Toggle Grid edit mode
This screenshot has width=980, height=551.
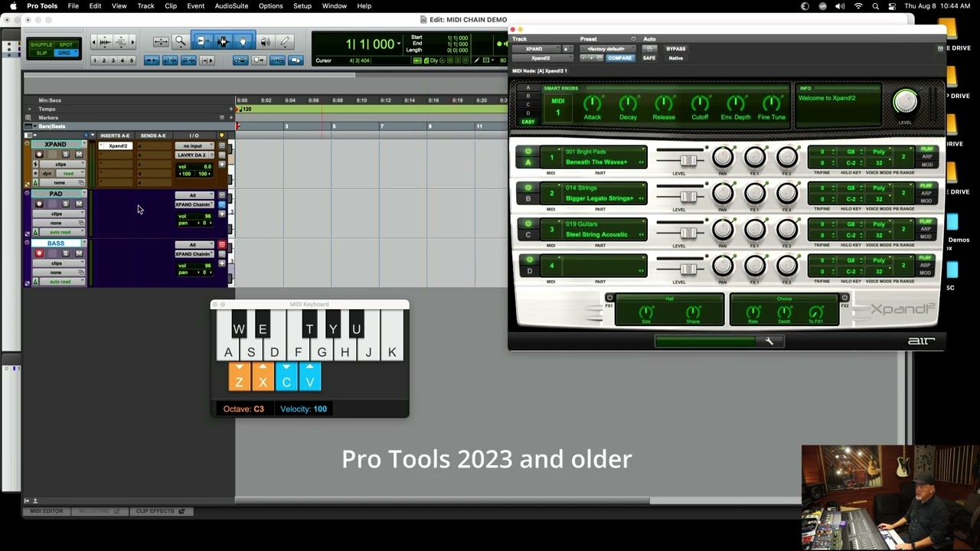tap(65, 53)
